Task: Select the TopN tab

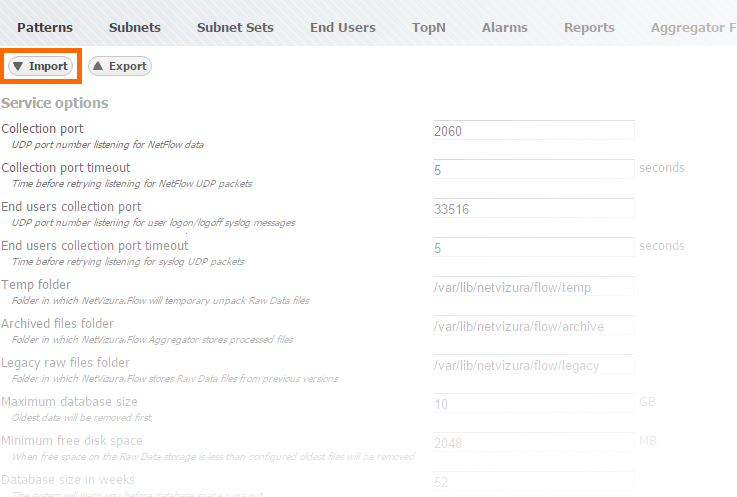Action: pyautogui.click(x=429, y=27)
